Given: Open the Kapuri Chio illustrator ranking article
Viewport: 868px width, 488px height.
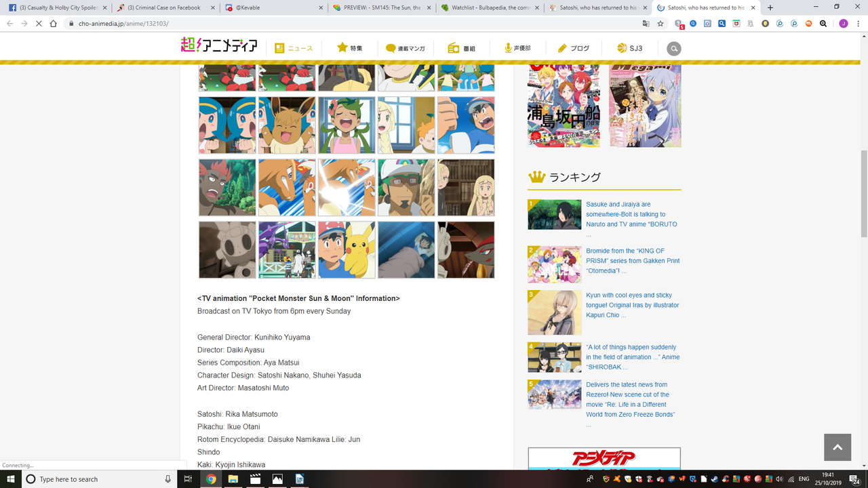Looking at the screenshot, I should coord(633,305).
